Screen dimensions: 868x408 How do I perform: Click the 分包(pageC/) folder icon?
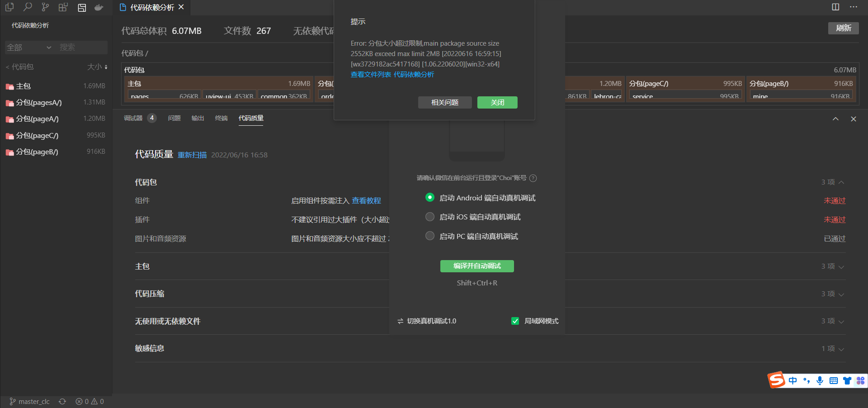point(9,136)
